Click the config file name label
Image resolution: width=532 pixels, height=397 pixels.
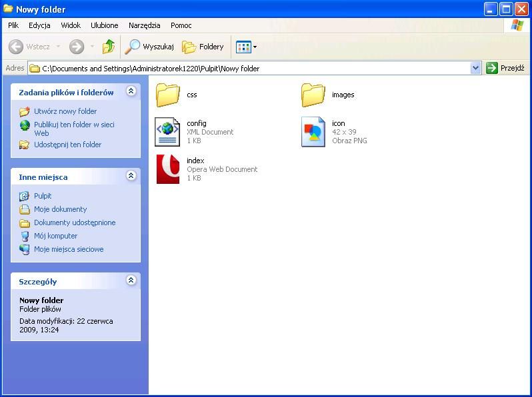coord(197,123)
